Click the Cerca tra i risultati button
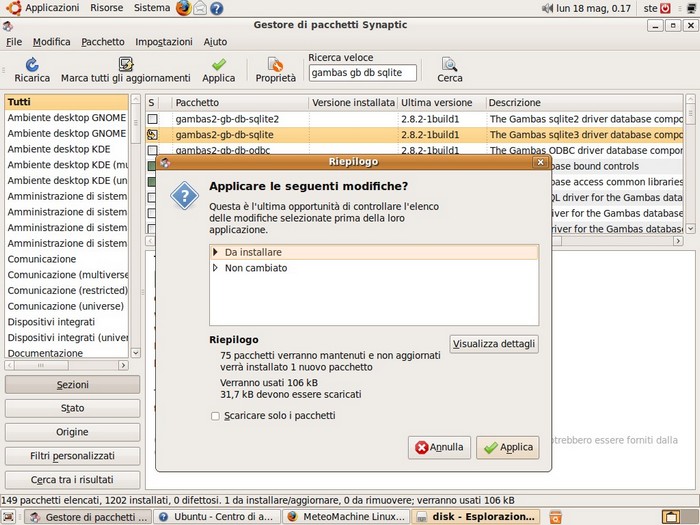Screen dimensions: 700x525 (72, 479)
